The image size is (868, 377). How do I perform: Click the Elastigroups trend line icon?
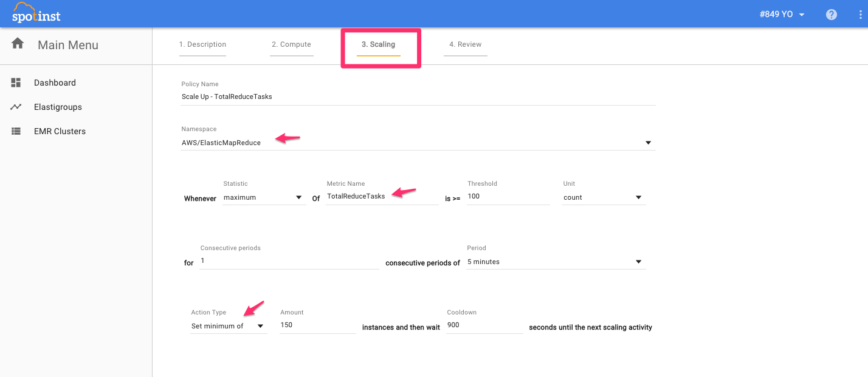click(16, 107)
